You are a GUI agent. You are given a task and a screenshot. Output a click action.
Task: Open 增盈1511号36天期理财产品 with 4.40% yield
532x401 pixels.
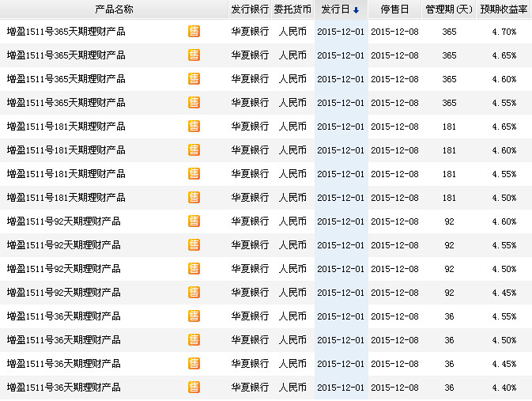point(64,388)
